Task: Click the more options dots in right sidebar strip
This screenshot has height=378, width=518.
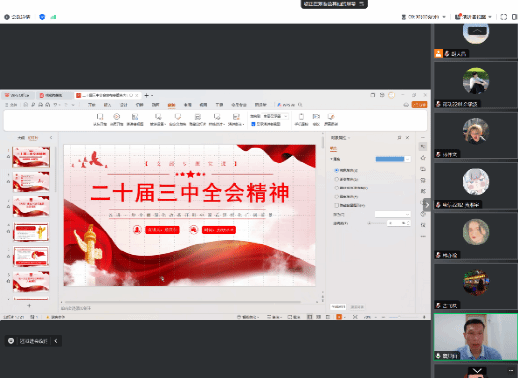Action: [423, 236]
